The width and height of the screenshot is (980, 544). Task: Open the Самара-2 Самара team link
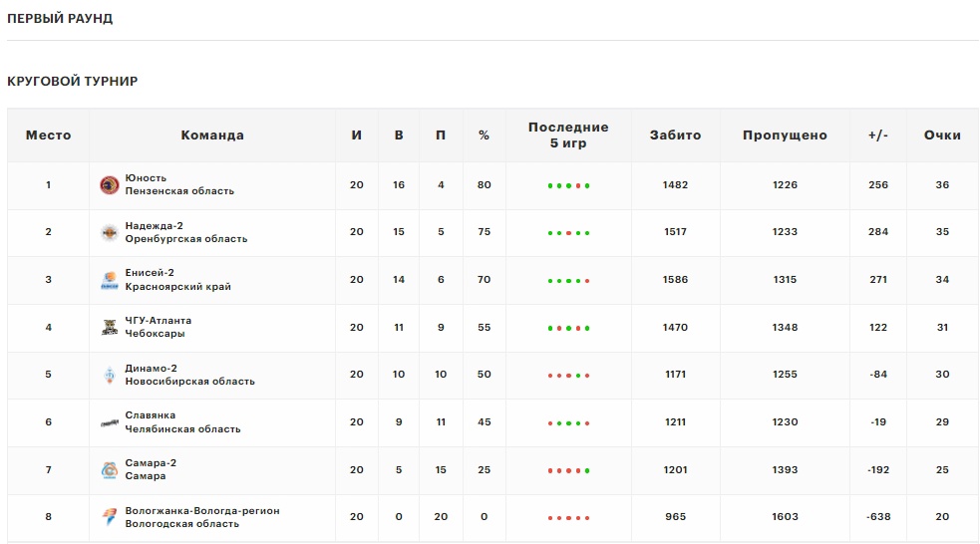151,469
